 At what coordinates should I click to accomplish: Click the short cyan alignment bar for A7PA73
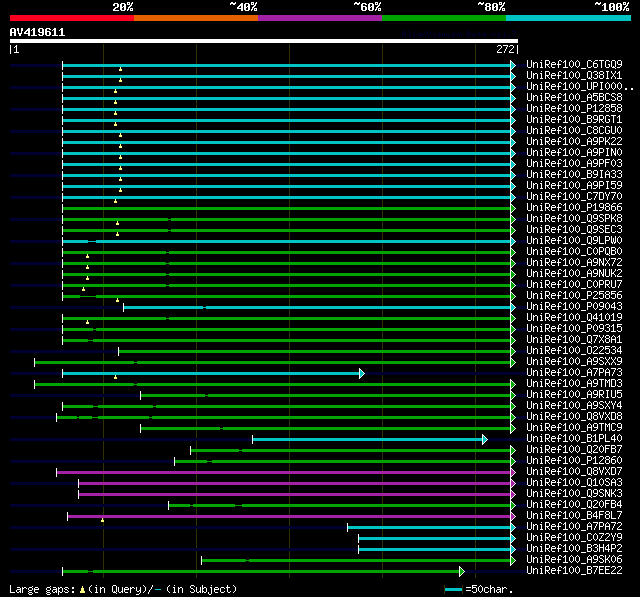(x=211, y=373)
